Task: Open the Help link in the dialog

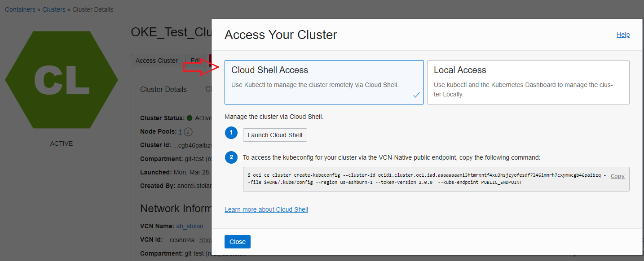Action: click(x=623, y=35)
